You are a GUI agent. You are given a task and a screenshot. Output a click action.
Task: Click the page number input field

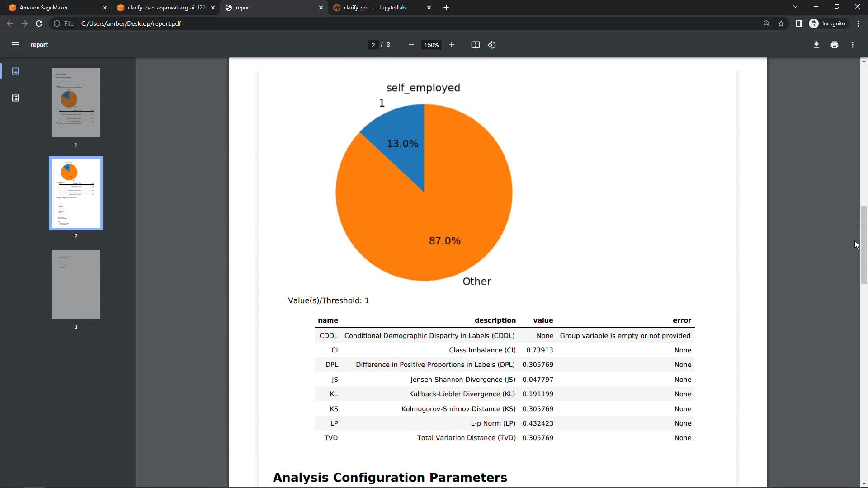coord(373,45)
